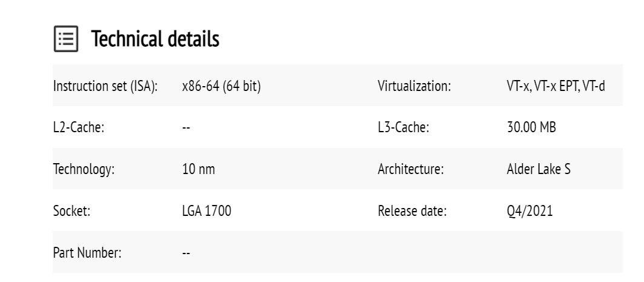Select the Release date label
Screen dimensions: 644x282
pyautogui.click(x=412, y=212)
